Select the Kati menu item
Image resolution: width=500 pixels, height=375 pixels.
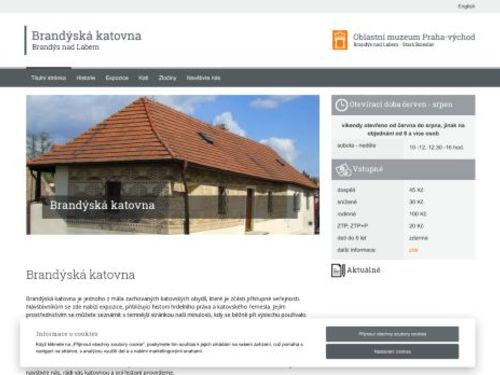[x=143, y=78]
